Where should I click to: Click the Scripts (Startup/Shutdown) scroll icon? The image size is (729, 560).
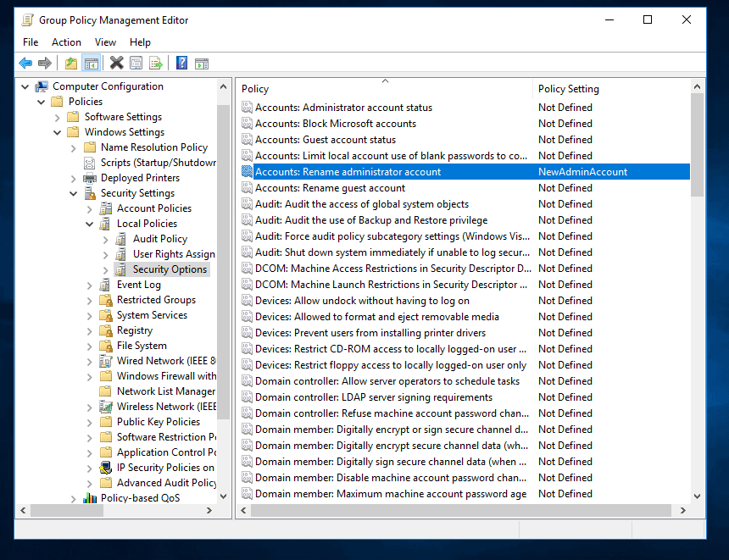click(x=89, y=163)
